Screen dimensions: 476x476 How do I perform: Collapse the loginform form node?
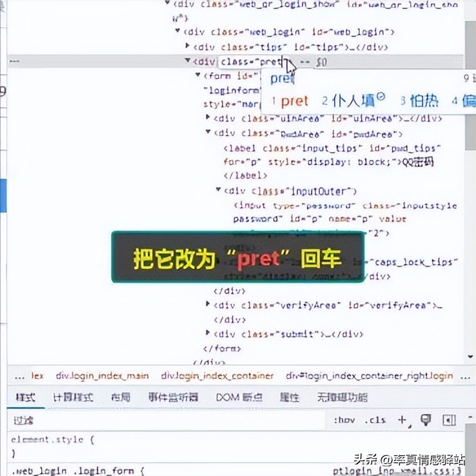[198, 75]
